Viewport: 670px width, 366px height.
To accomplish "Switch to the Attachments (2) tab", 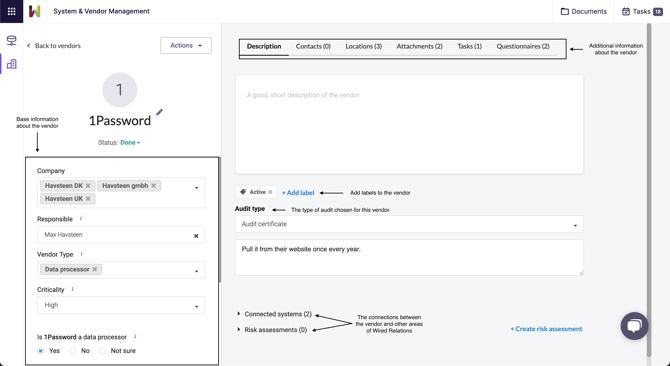I will click(x=420, y=47).
